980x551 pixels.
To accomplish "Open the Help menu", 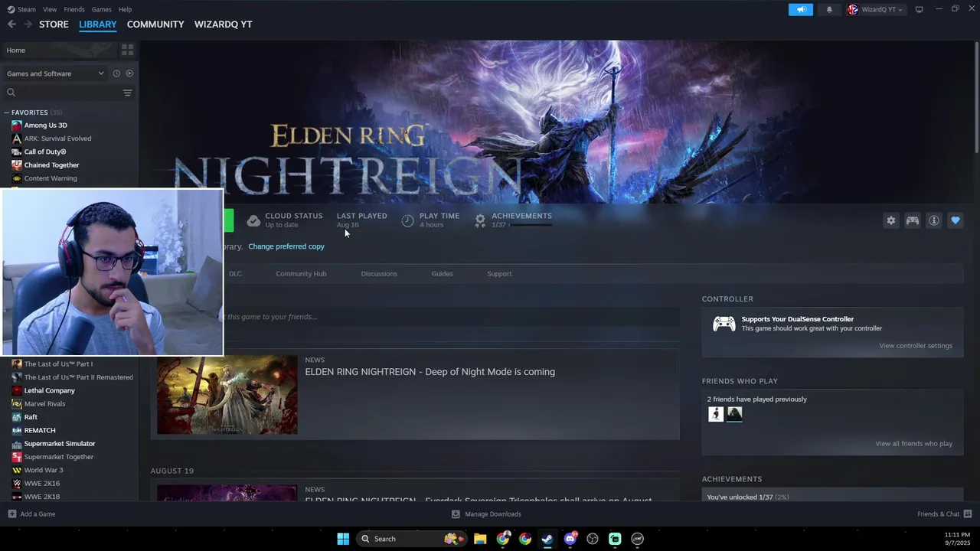I will [x=125, y=9].
